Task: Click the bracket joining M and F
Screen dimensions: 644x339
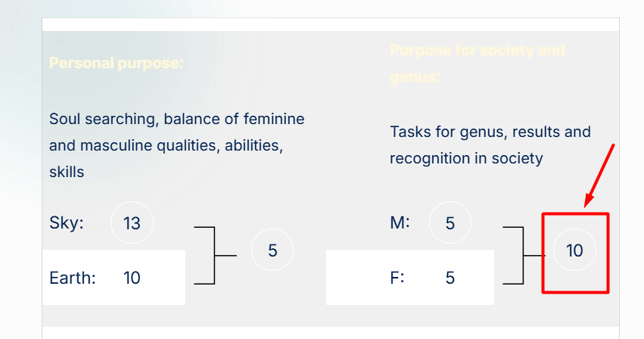Action: point(524,255)
